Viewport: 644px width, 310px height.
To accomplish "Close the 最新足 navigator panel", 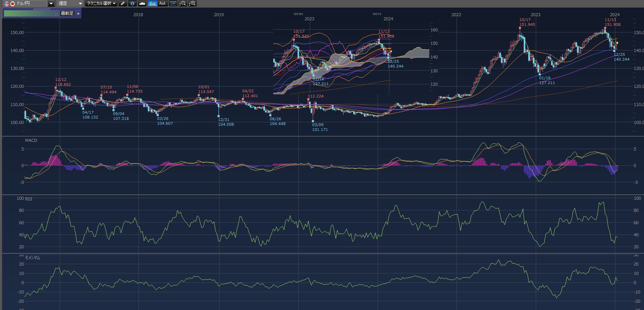I will point(78,13).
